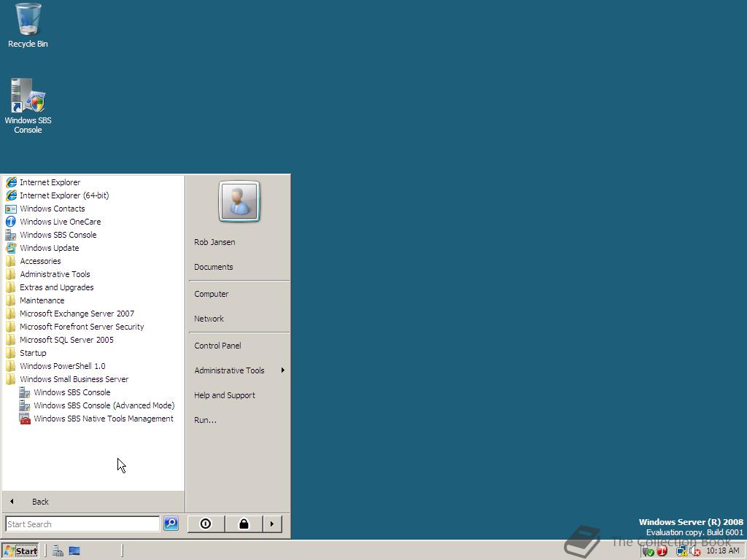Open shutdown options arrow menu

tap(272, 524)
